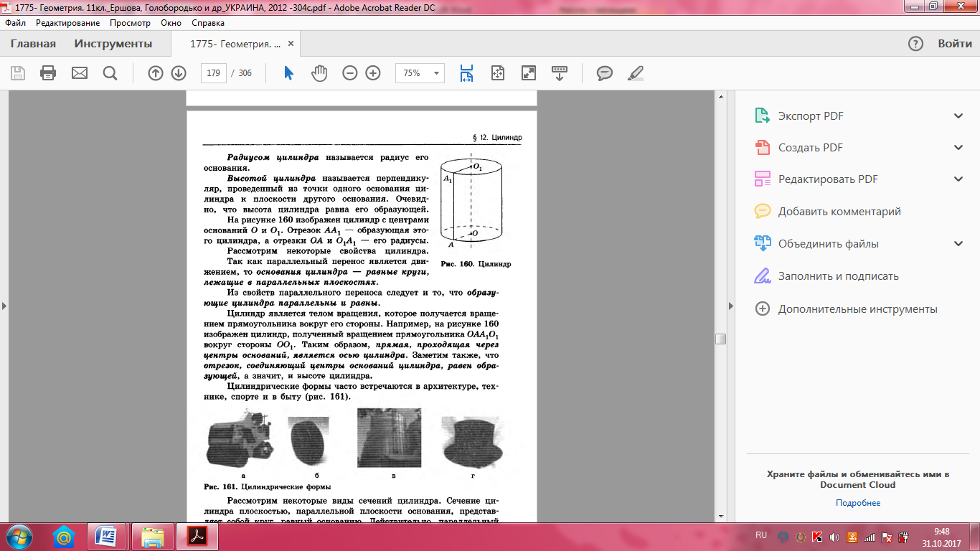Go to next page arrow

179,73
